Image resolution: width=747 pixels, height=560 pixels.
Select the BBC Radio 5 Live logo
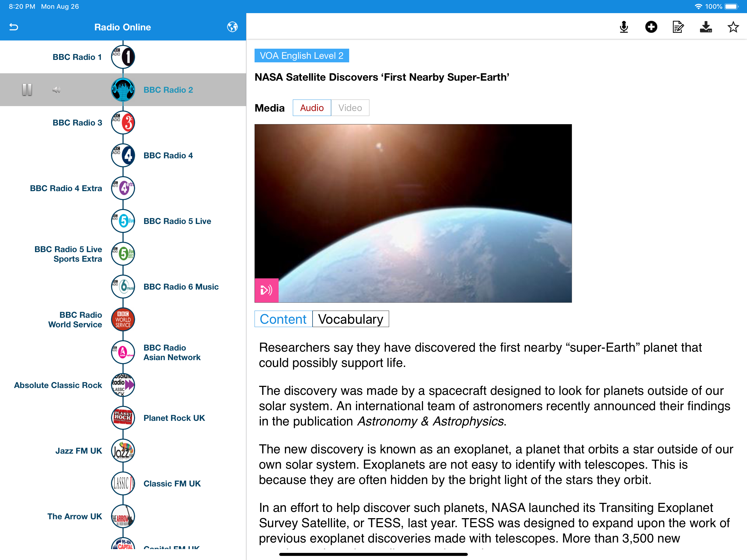pos(123,221)
